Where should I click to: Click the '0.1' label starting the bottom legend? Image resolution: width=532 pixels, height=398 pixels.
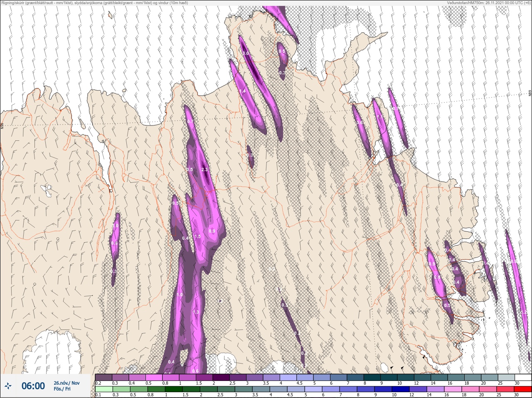[x=98, y=395]
